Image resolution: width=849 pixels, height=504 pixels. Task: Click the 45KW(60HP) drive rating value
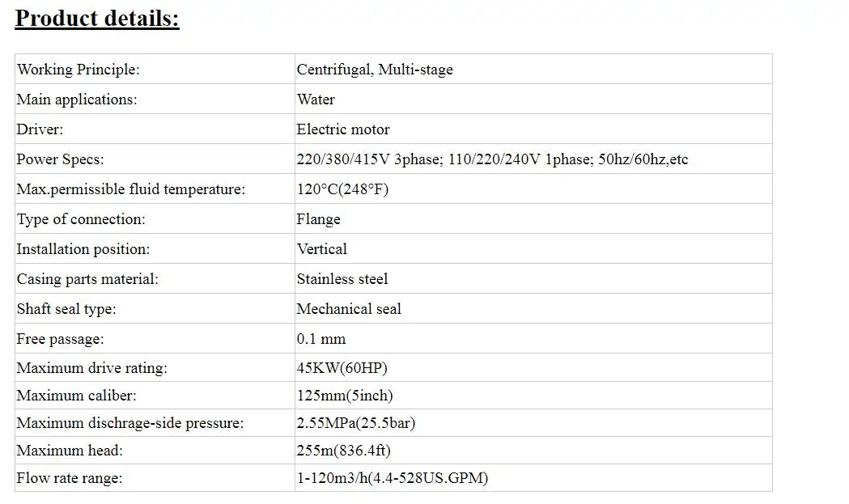coord(342,369)
